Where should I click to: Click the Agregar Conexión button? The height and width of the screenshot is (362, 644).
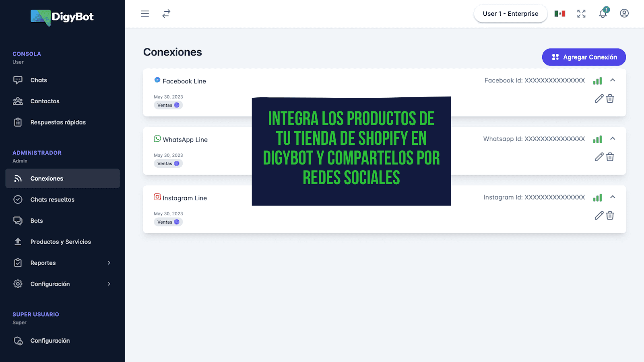pos(584,57)
